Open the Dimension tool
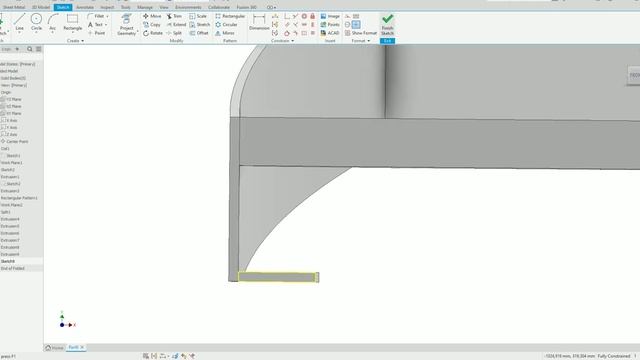This screenshot has width=640, height=360. (259, 22)
